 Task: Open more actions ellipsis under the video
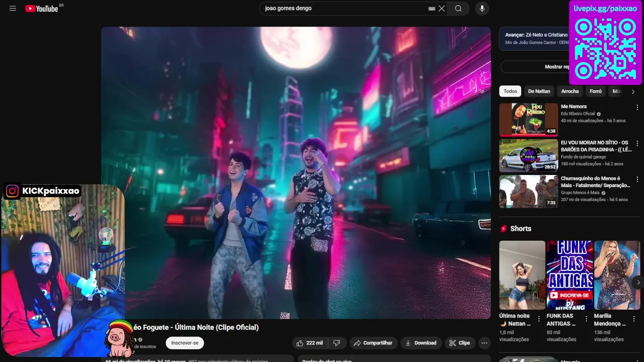tap(484, 343)
